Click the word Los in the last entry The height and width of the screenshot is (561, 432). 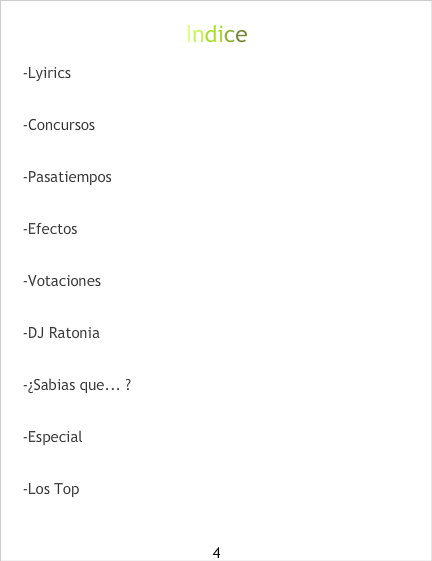pos(39,489)
